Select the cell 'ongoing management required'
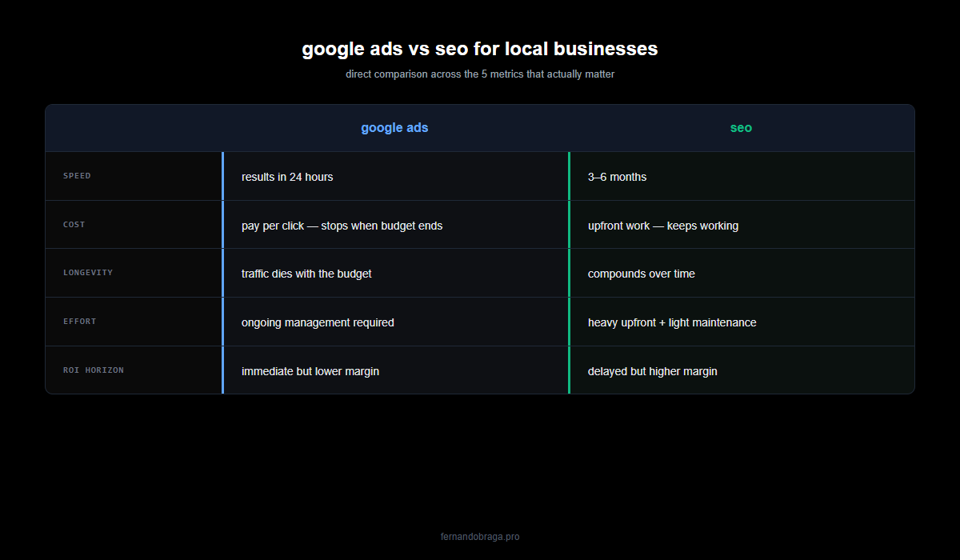Image resolution: width=960 pixels, height=560 pixels. [x=395, y=322]
